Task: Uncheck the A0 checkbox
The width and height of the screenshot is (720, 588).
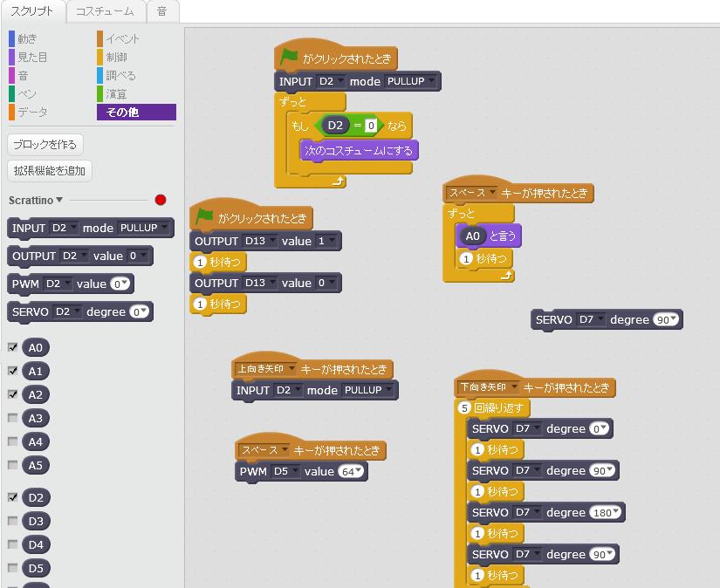Action: tap(12, 347)
